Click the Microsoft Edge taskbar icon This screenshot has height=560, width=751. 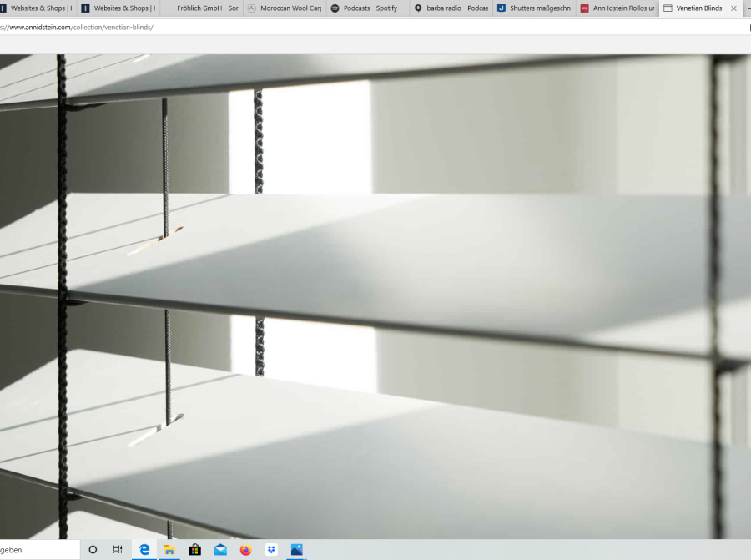[144, 550]
